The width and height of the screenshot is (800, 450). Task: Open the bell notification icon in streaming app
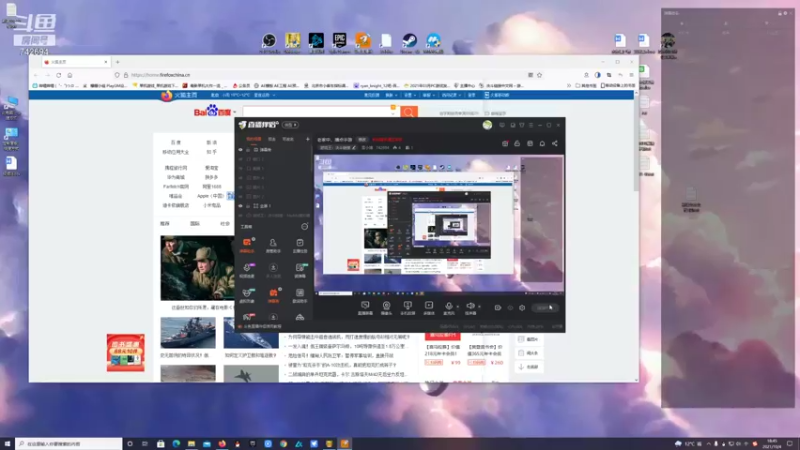click(542, 143)
